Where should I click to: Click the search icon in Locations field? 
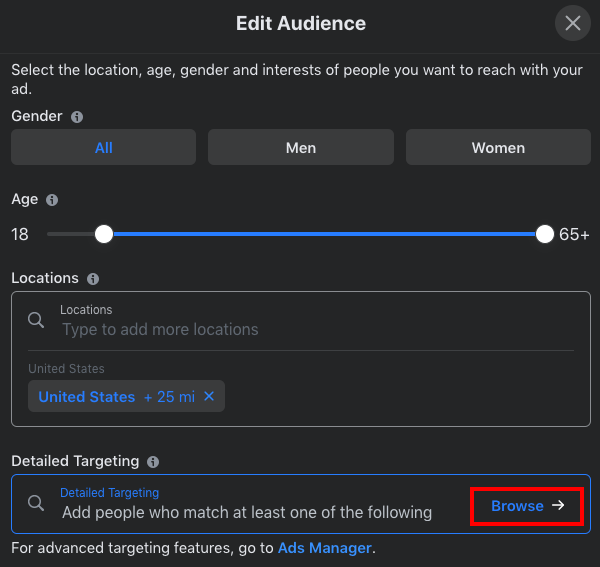(x=36, y=320)
